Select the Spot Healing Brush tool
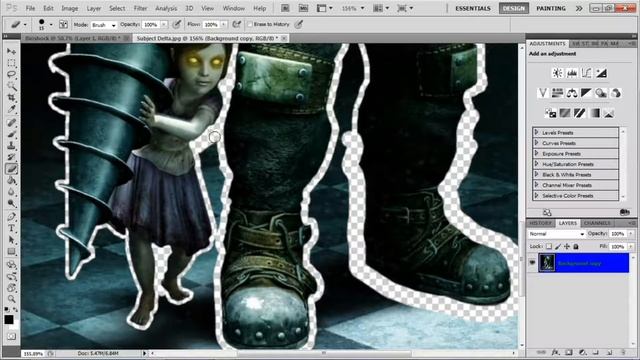The image size is (640, 360). 11,122
